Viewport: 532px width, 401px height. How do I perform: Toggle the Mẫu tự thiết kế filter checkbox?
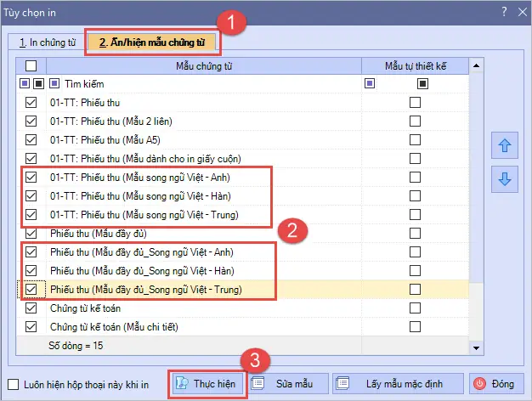pyautogui.click(x=422, y=83)
